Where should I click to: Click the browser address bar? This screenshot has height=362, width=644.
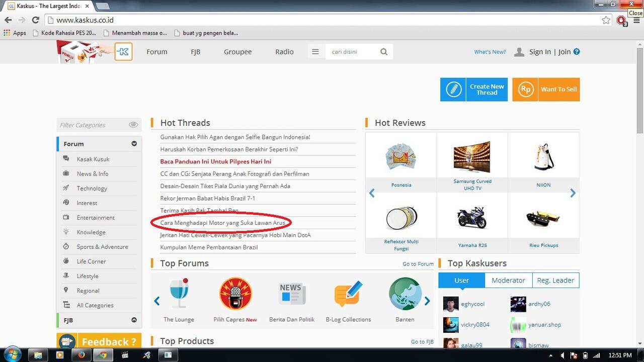(x=322, y=20)
